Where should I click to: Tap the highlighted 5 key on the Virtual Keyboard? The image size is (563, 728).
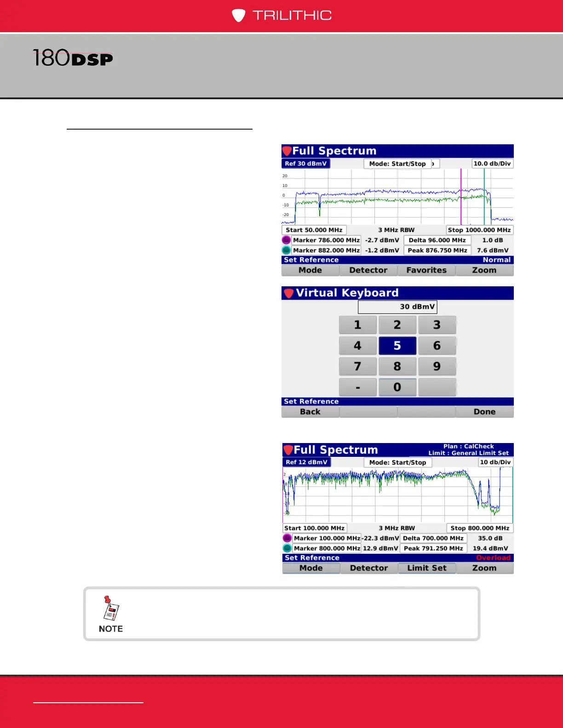pos(397,346)
